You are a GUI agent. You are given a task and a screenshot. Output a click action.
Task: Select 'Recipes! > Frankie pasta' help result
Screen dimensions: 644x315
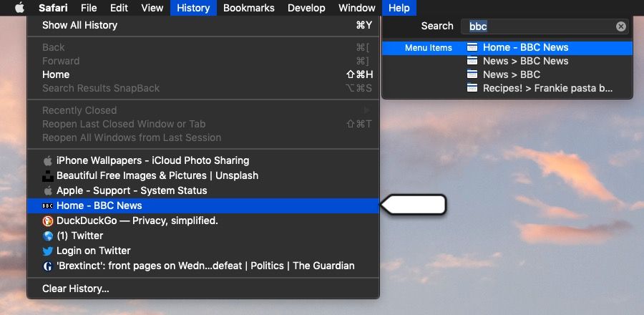547,89
